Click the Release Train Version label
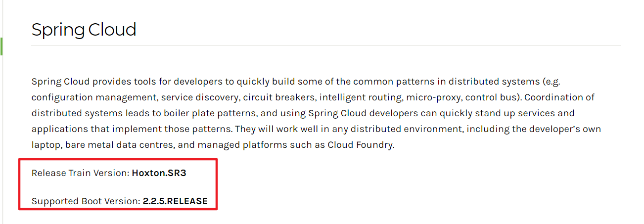 [80, 173]
